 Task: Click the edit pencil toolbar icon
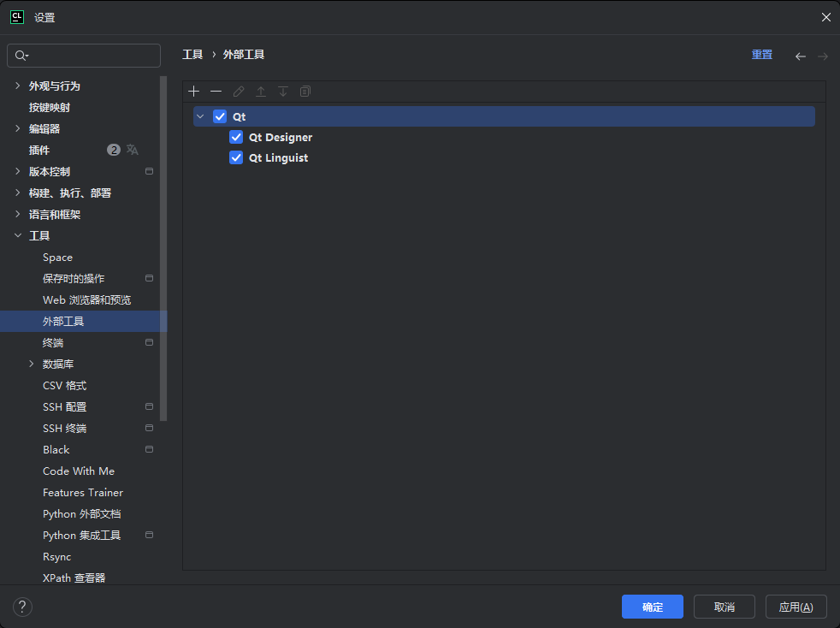click(239, 92)
